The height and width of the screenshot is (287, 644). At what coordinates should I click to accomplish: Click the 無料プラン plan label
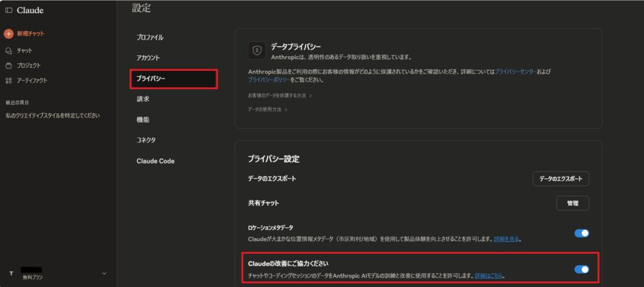(x=33, y=278)
